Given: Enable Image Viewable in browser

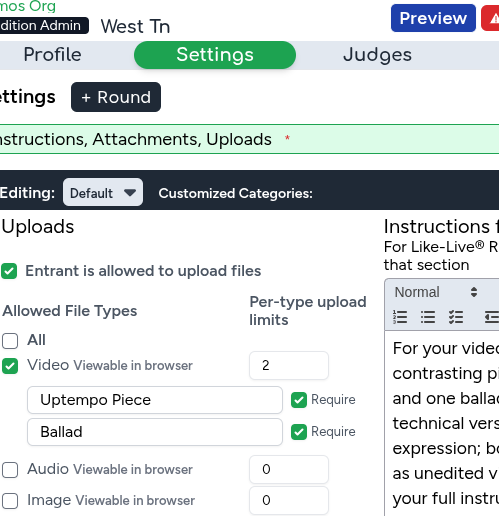Looking at the screenshot, I should (x=10, y=501).
